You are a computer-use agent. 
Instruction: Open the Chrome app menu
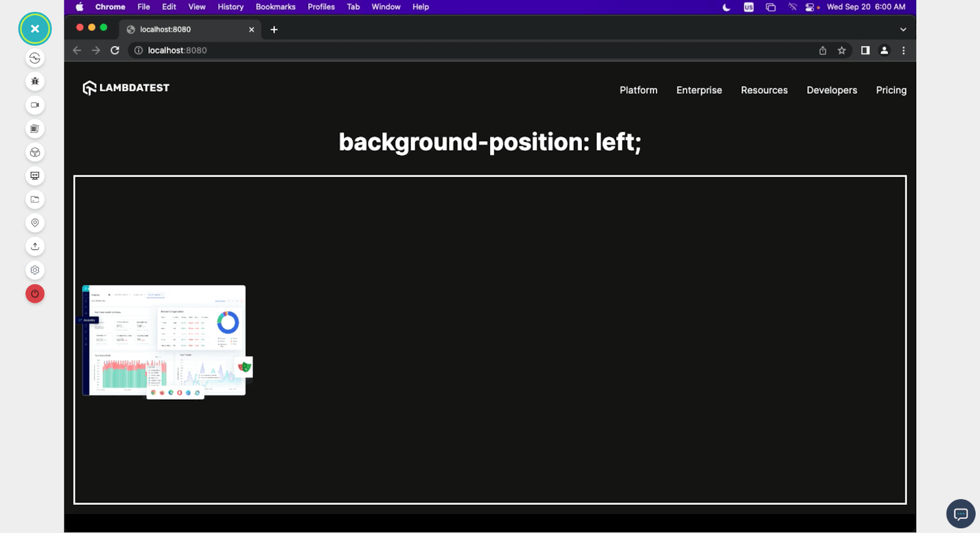(x=110, y=7)
